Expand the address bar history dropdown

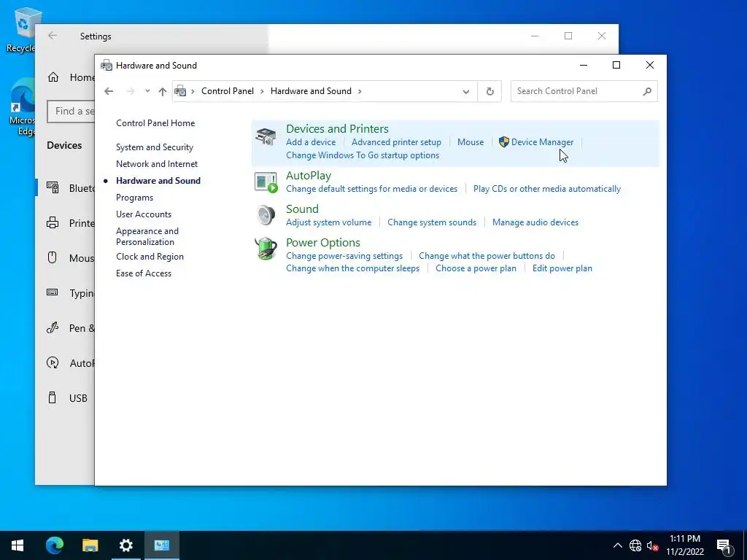point(466,91)
